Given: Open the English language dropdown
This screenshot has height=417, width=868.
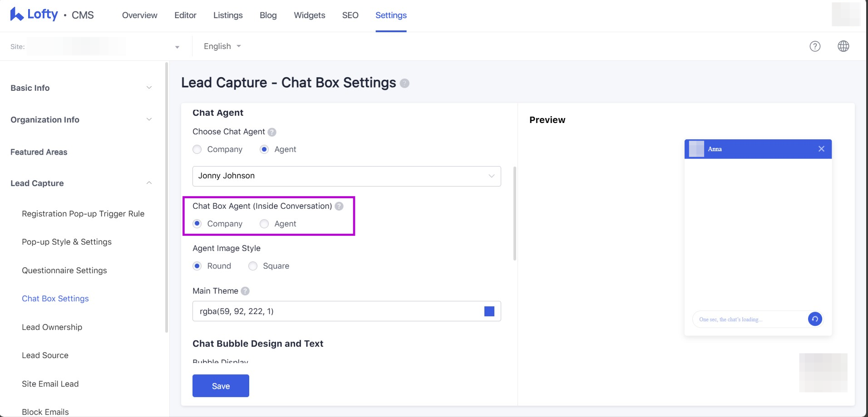Looking at the screenshot, I should (x=222, y=46).
